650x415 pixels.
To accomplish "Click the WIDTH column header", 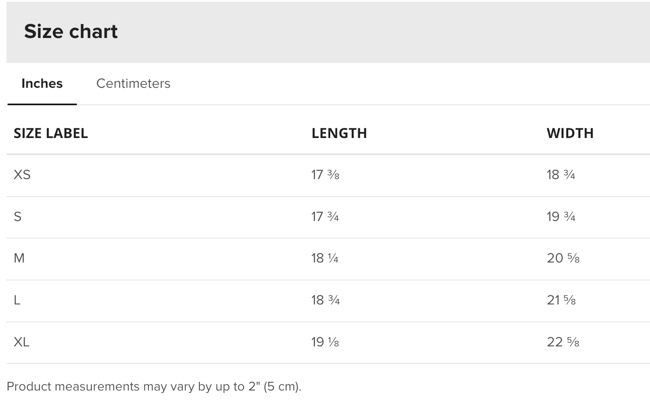I will click(570, 133).
